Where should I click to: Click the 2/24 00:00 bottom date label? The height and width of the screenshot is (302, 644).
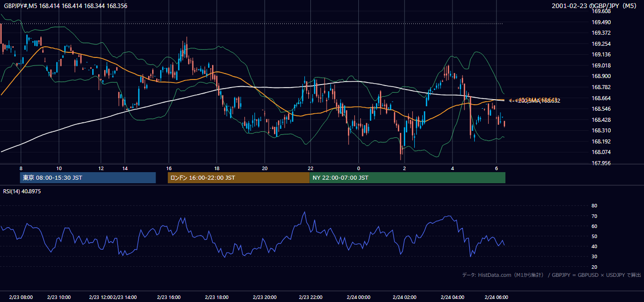[358, 297]
